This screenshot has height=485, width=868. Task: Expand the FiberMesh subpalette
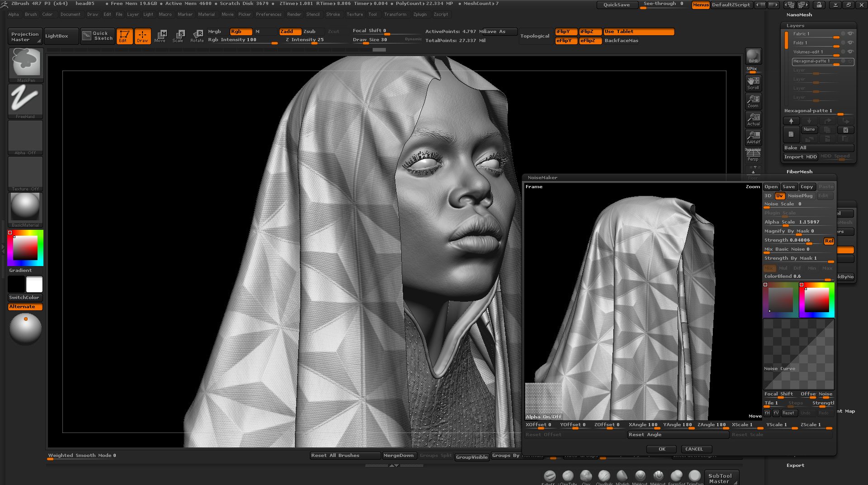799,172
